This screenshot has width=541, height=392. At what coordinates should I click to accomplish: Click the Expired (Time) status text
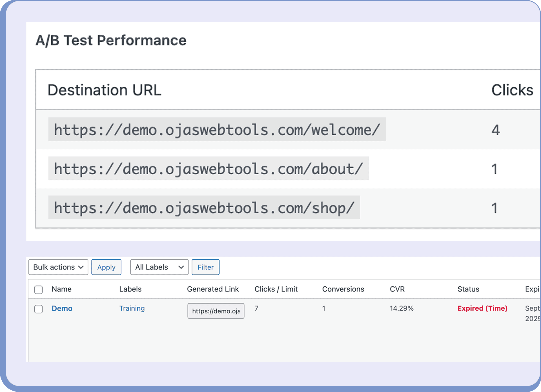coord(482,308)
